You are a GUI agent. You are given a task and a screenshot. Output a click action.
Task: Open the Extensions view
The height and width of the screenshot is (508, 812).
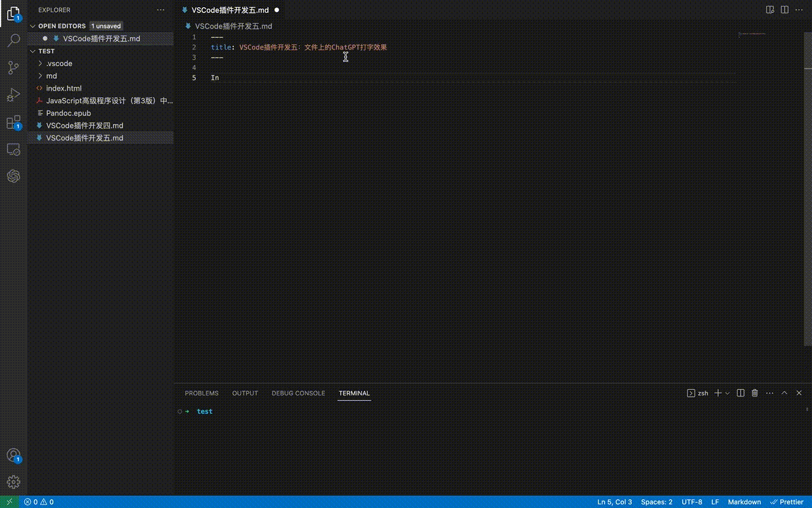point(13,123)
